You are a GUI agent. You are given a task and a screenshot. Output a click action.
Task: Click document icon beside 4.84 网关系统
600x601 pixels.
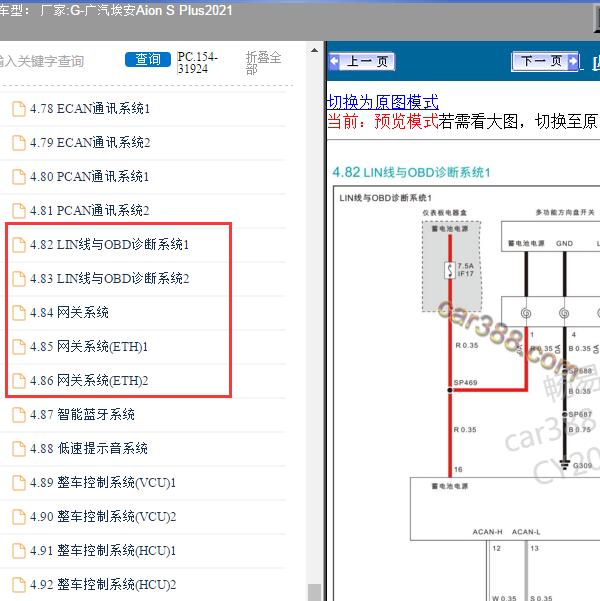coord(18,312)
